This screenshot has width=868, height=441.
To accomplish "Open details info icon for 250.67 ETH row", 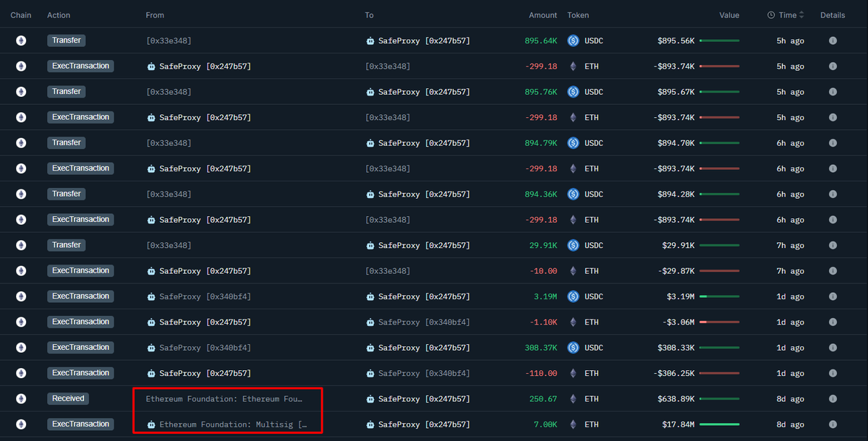I will point(833,398).
